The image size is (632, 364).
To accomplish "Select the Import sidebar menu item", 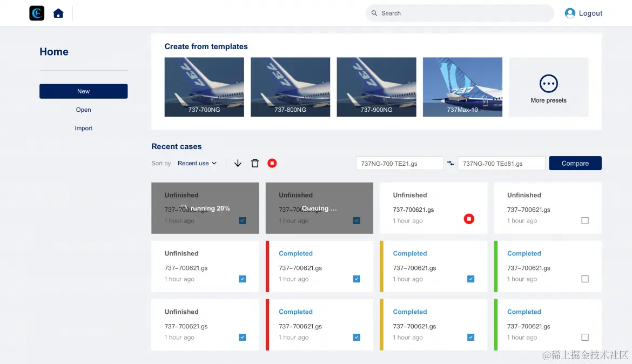I will (x=84, y=128).
